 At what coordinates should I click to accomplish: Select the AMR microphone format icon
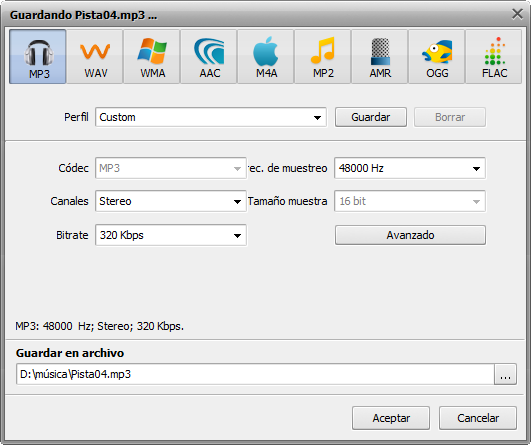click(380, 57)
